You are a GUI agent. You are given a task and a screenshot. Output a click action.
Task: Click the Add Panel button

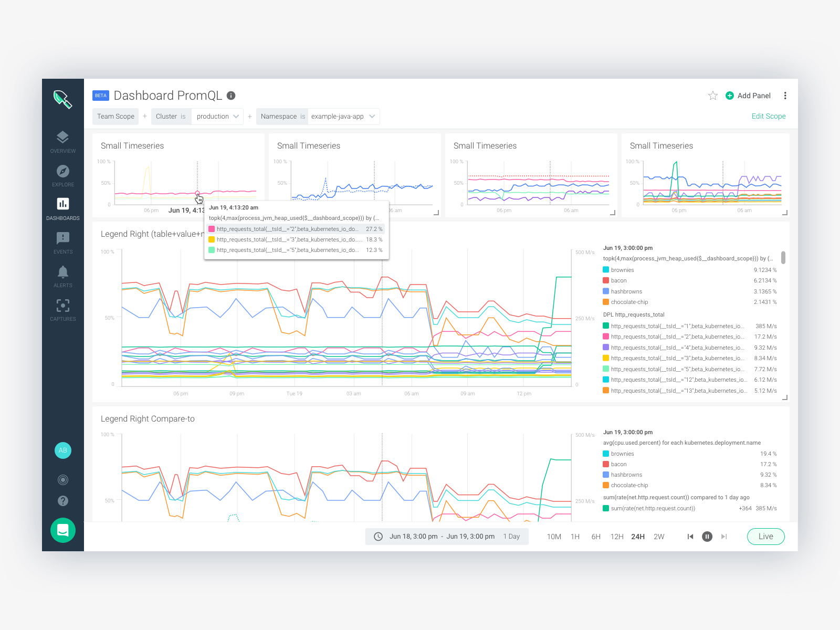tap(748, 96)
